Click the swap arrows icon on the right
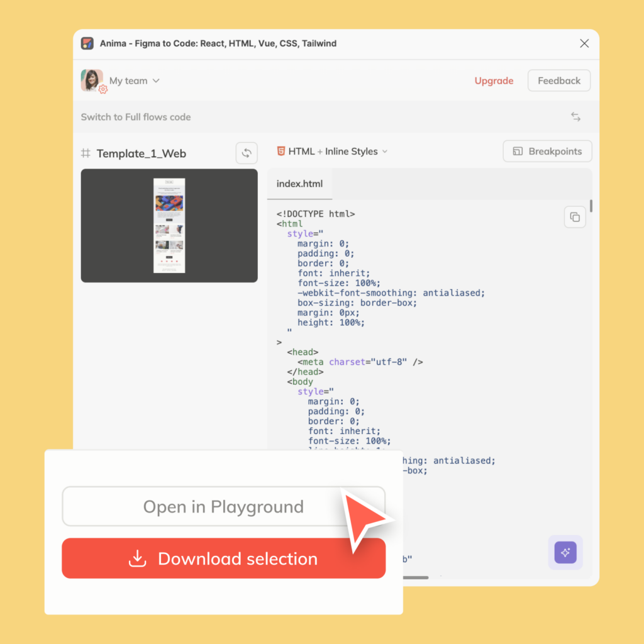 click(575, 117)
